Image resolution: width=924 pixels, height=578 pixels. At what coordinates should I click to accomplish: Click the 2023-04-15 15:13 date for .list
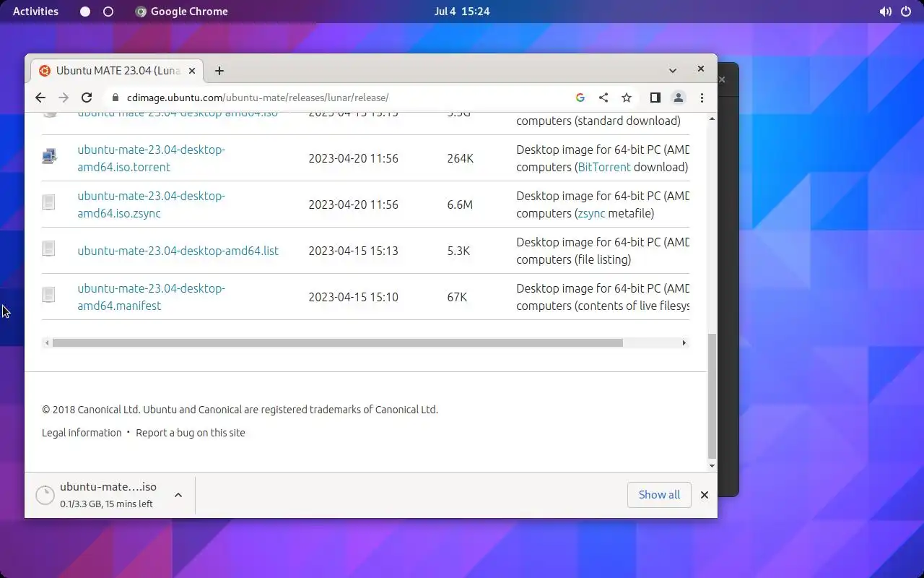click(x=353, y=251)
